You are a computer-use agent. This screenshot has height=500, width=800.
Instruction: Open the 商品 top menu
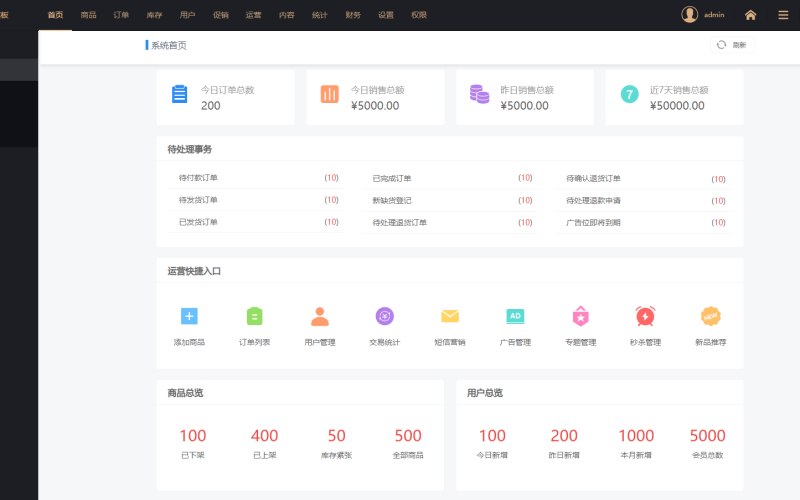88,15
